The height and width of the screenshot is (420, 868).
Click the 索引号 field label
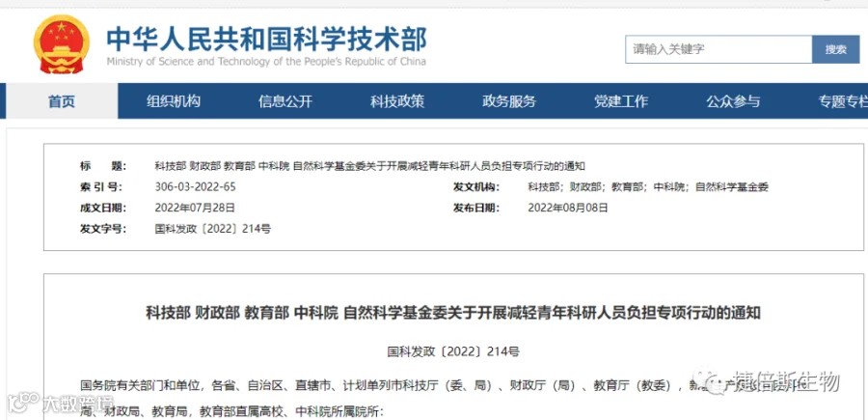[101, 186]
